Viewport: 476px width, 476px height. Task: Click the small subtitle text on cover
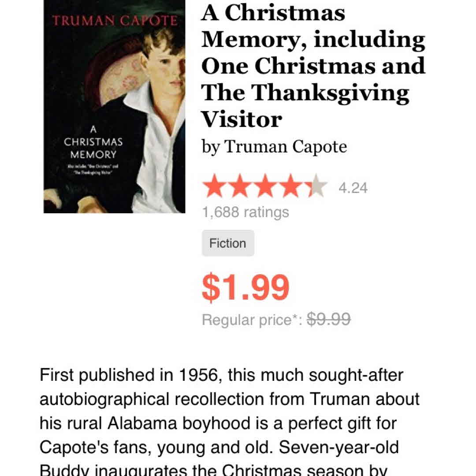[x=93, y=170]
